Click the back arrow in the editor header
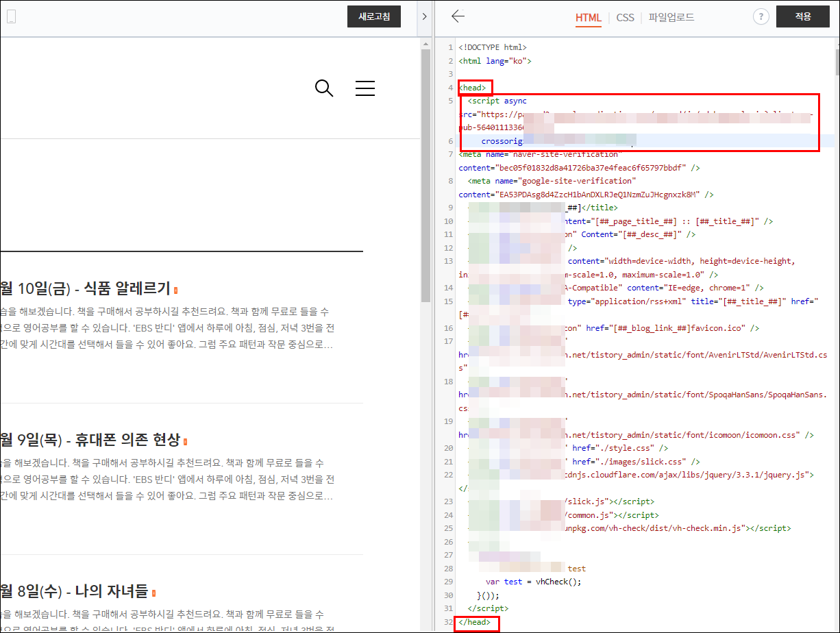The width and height of the screenshot is (840, 633). [x=458, y=16]
